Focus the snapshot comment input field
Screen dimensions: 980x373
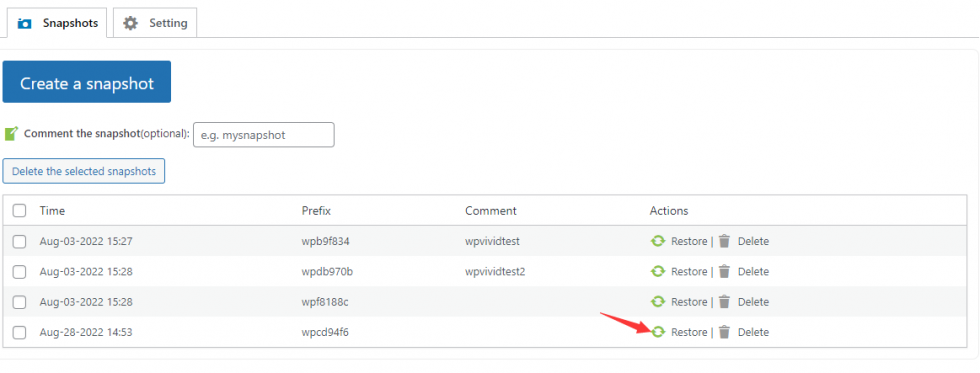[x=264, y=134]
